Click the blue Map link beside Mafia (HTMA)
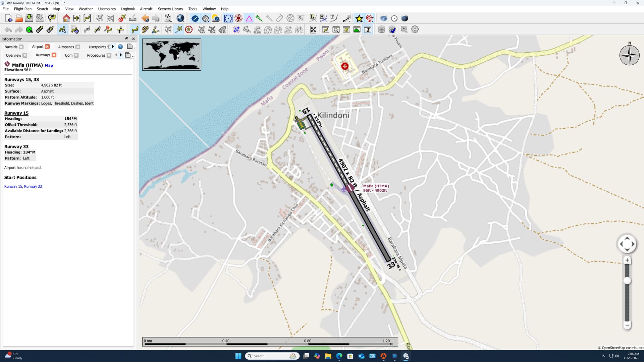 (49, 65)
